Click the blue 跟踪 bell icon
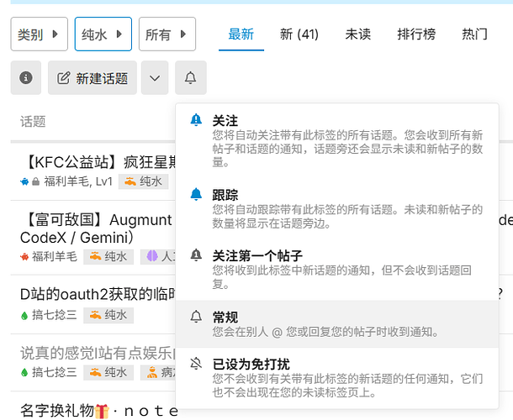The height and width of the screenshot is (420, 513). point(196,195)
